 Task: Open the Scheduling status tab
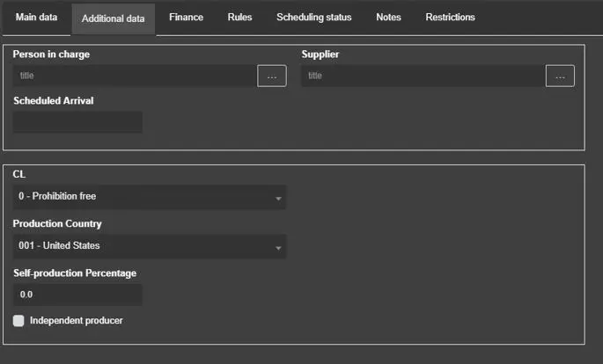[x=313, y=18]
